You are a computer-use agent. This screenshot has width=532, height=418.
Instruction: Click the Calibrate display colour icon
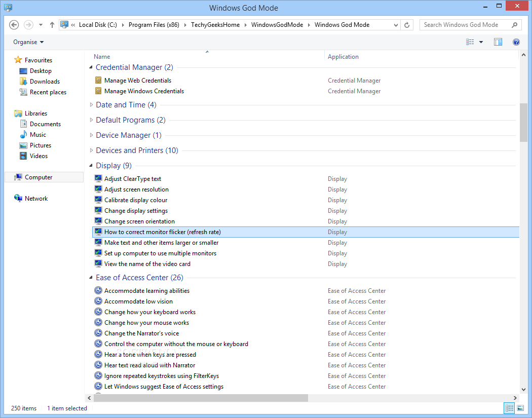(98, 200)
